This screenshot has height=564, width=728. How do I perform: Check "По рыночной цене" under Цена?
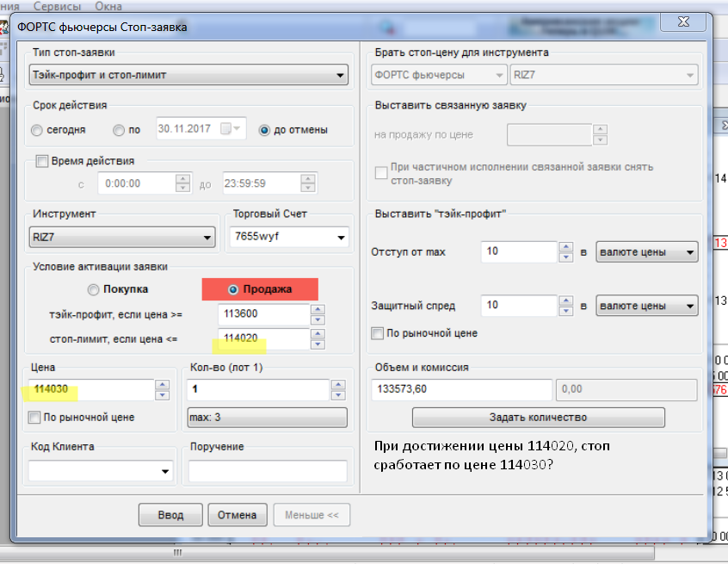[x=34, y=418]
